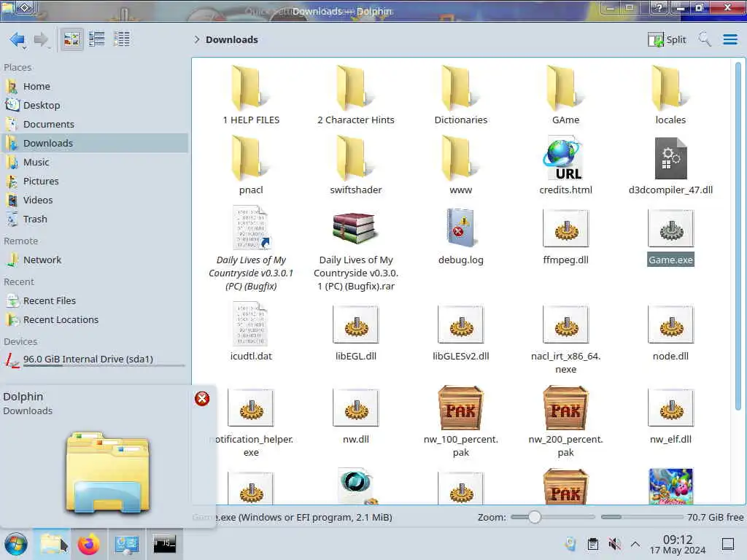Select the credits.html file
Viewport: 747px width, 560px height.
565,165
